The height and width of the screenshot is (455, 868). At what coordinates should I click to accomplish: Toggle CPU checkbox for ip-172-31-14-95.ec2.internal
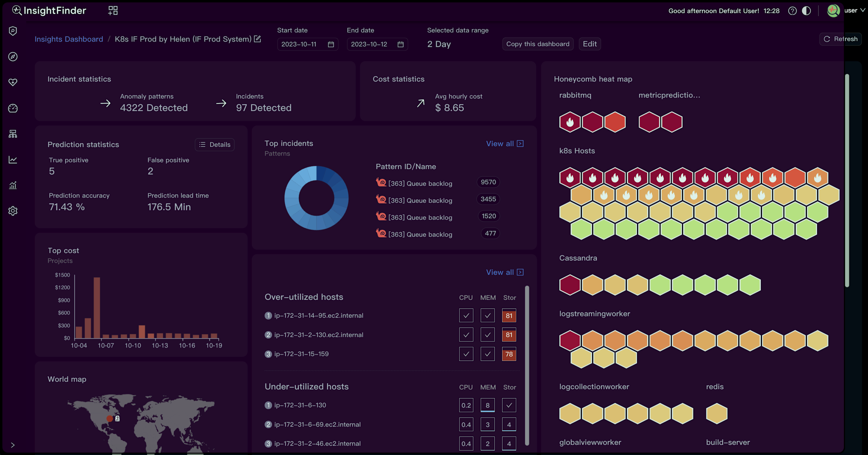(x=466, y=315)
